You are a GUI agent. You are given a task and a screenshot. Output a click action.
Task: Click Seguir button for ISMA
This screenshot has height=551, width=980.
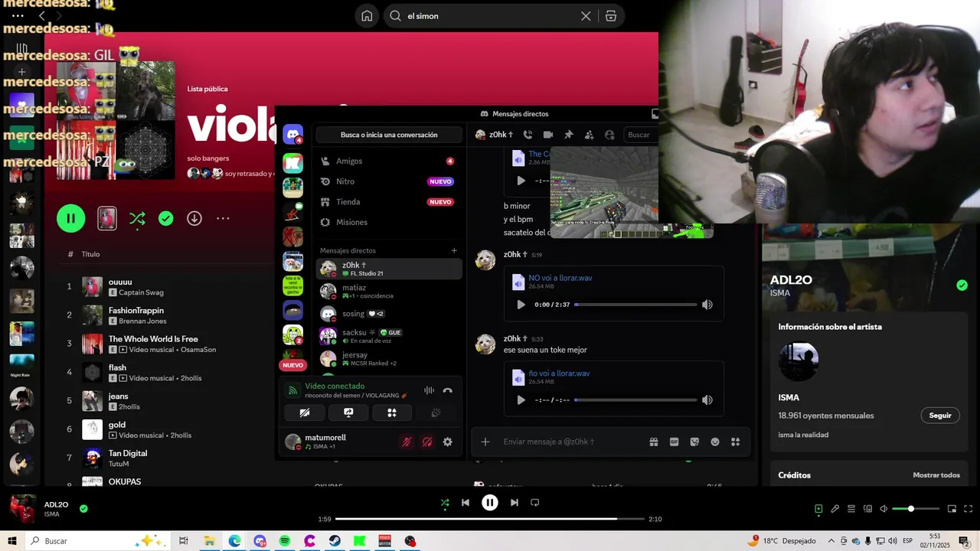pos(940,416)
